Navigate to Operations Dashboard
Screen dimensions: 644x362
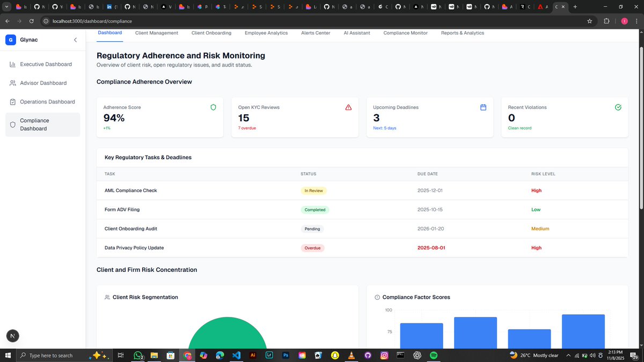click(x=43, y=102)
